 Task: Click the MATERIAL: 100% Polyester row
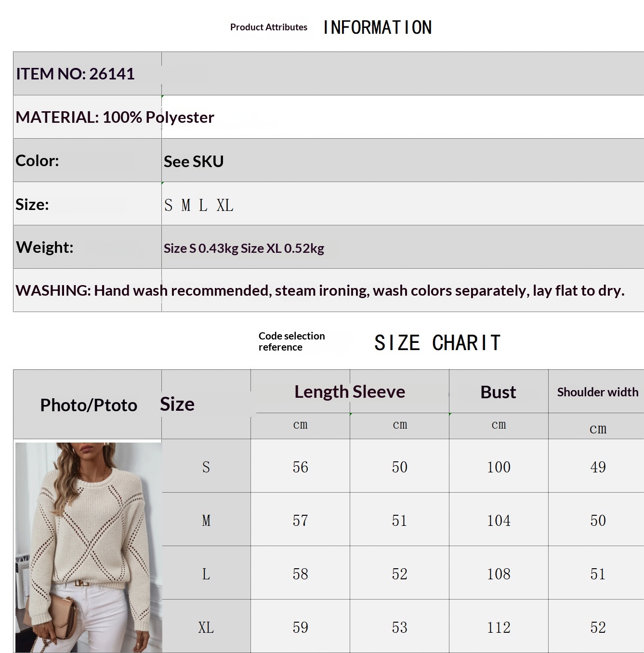pos(329,117)
